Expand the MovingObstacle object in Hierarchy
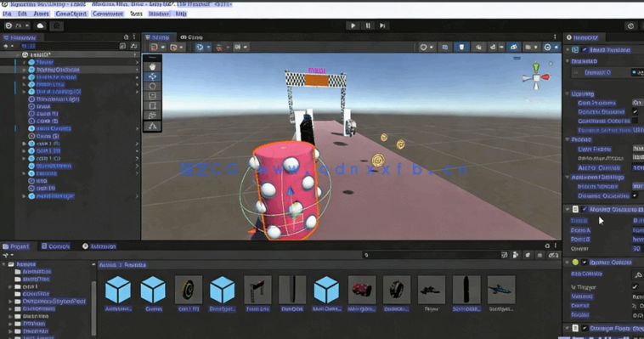Screen dimensions: 644x339 click(25, 70)
